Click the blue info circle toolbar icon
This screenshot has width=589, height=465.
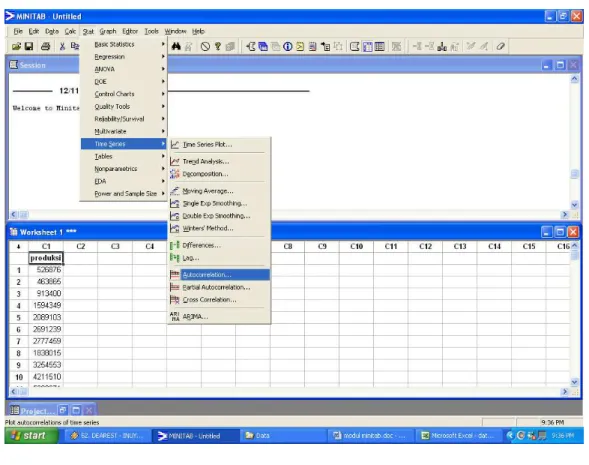pos(288,46)
